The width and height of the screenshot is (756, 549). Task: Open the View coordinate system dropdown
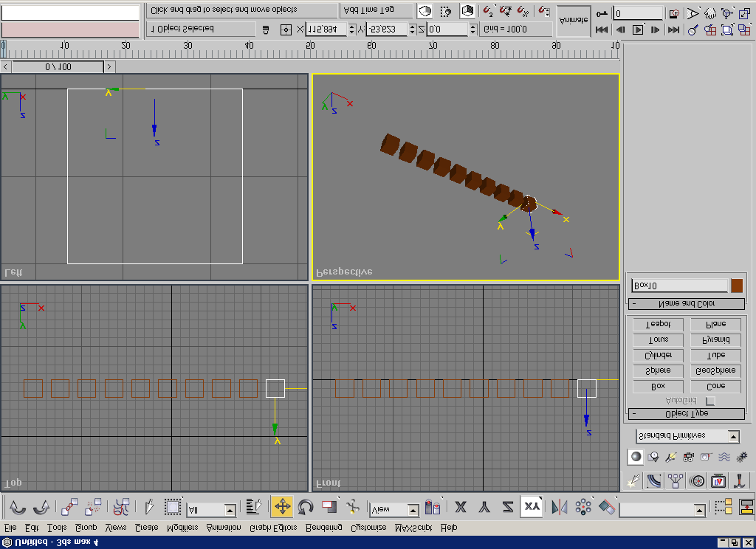tap(394, 509)
